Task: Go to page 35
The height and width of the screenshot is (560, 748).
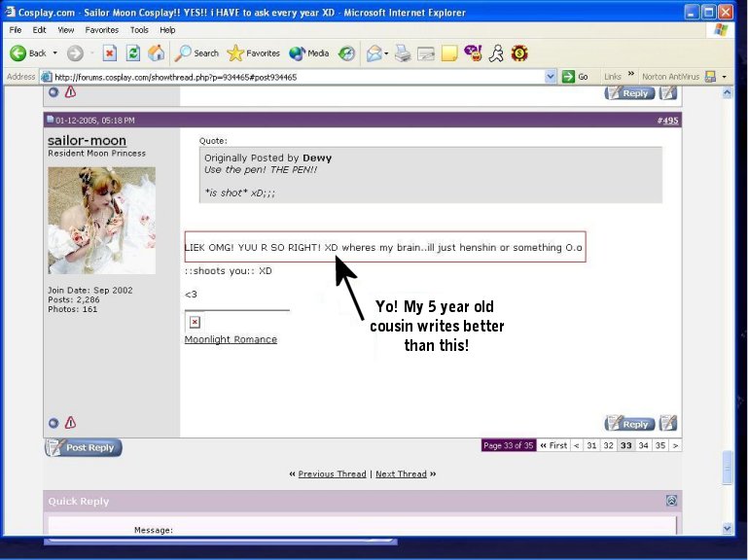Action: tap(660, 445)
